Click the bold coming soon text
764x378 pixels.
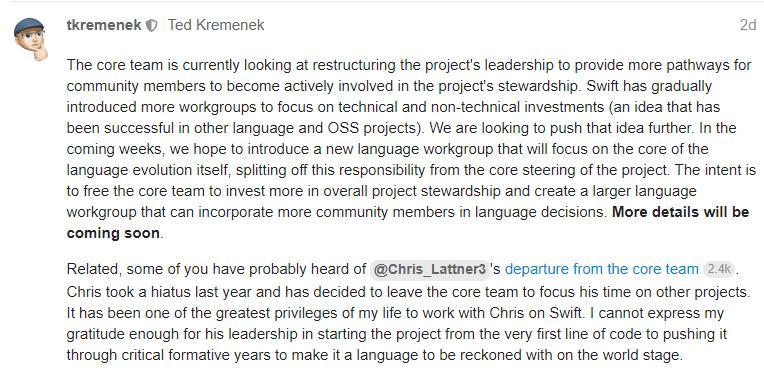(113, 233)
